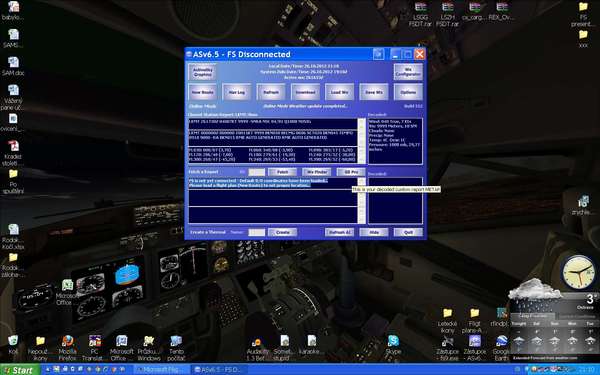Click the Load Wx button
This screenshot has width=600, height=375.
click(x=339, y=92)
